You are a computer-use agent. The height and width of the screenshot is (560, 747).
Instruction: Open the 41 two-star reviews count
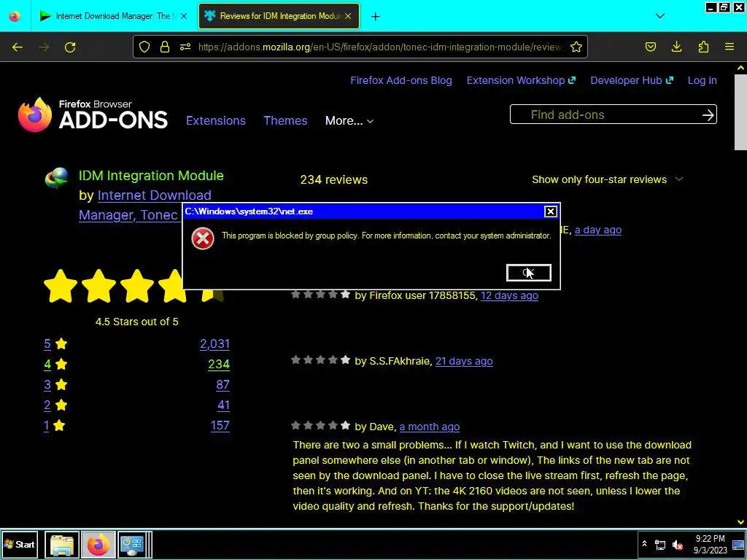(224, 405)
